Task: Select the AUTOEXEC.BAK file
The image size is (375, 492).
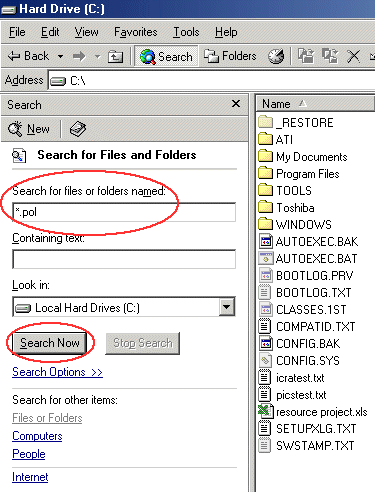Action: click(308, 241)
